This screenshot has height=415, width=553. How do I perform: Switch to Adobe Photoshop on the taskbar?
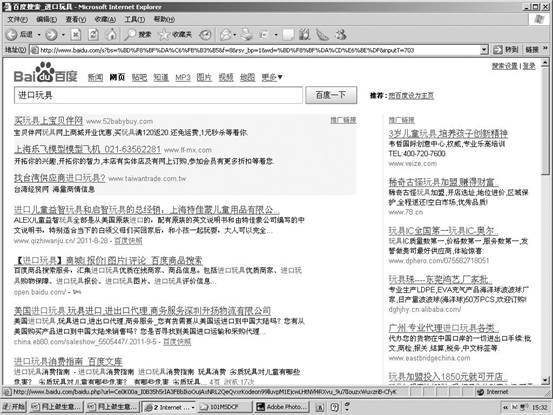click(281, 407)
